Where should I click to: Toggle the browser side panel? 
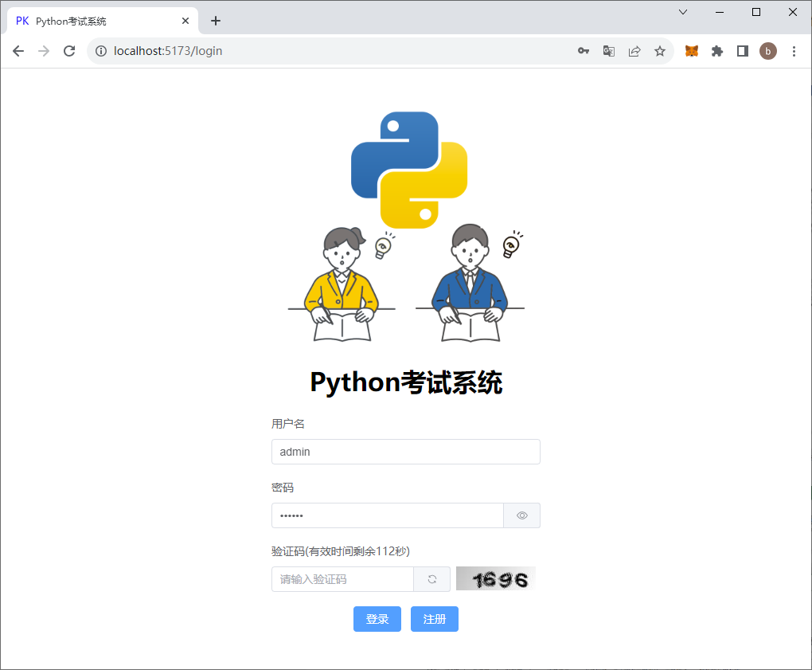click(x=743, y=51)
